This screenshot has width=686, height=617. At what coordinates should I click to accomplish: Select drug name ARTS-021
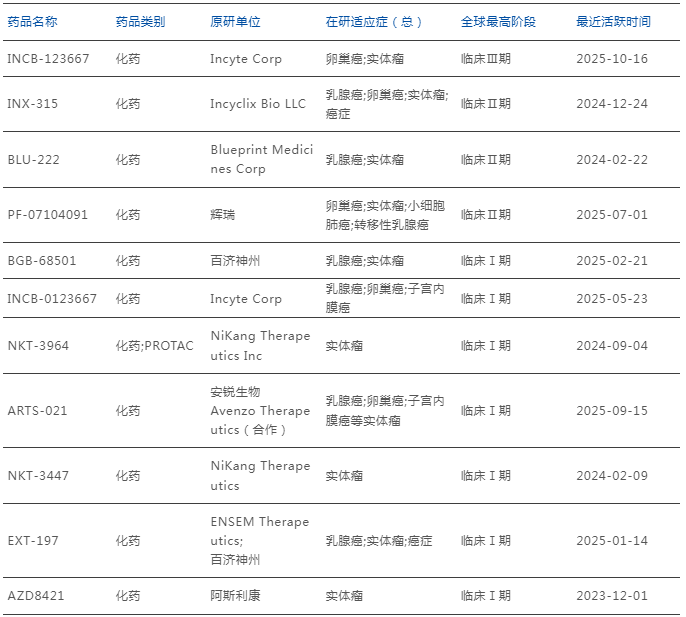coord(37,411)
